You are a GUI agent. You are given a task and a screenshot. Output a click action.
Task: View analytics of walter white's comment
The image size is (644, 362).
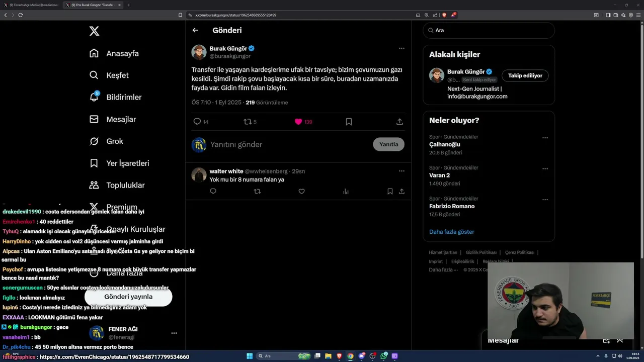click(346, 192)
